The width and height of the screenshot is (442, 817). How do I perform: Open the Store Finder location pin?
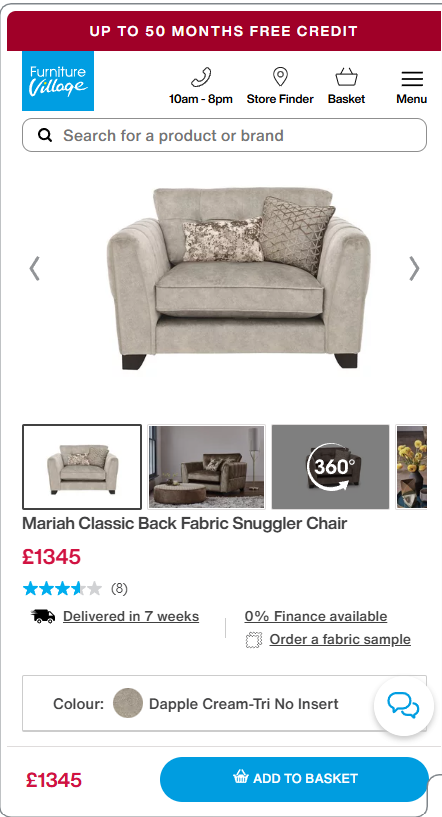coord(280,77)
